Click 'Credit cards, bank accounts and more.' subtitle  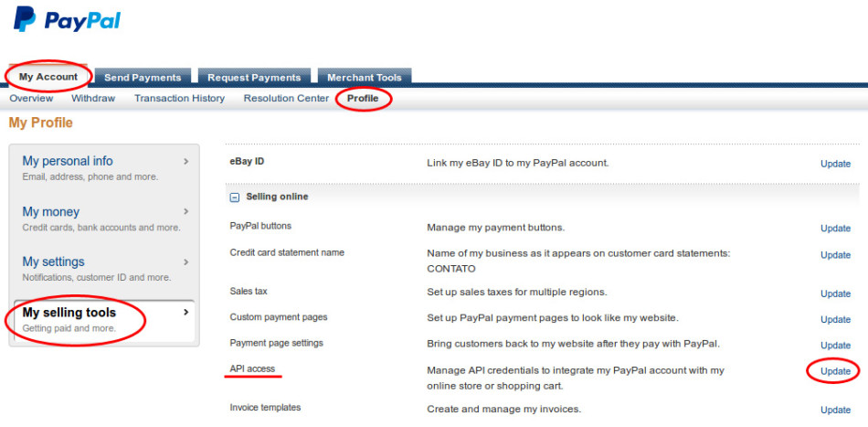pos(101,228)
